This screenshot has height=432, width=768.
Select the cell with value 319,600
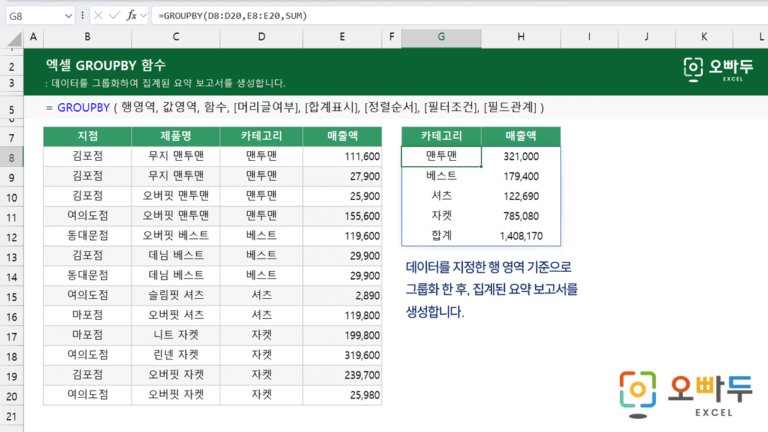coord(342,355)
